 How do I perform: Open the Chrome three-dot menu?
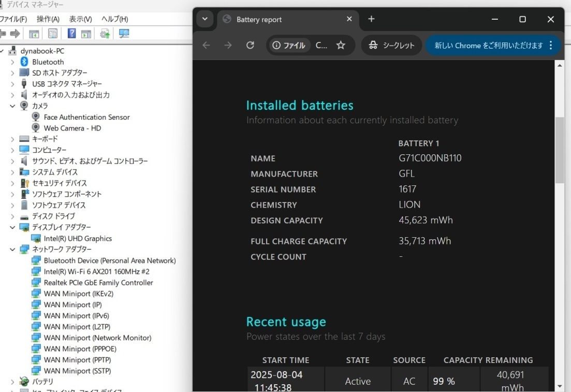(x=551, y=46)
